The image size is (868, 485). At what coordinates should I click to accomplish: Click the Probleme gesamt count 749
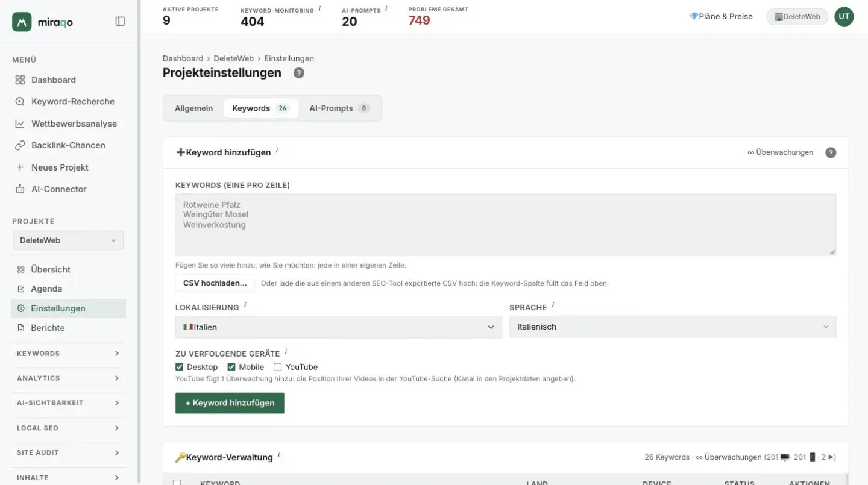coord(419,21)
